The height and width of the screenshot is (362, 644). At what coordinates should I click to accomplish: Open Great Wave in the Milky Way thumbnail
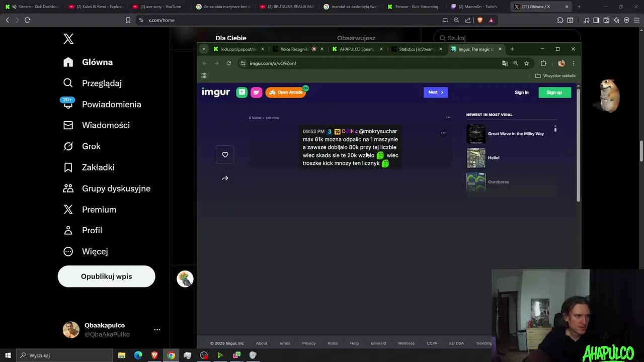[x=476, y=134]
